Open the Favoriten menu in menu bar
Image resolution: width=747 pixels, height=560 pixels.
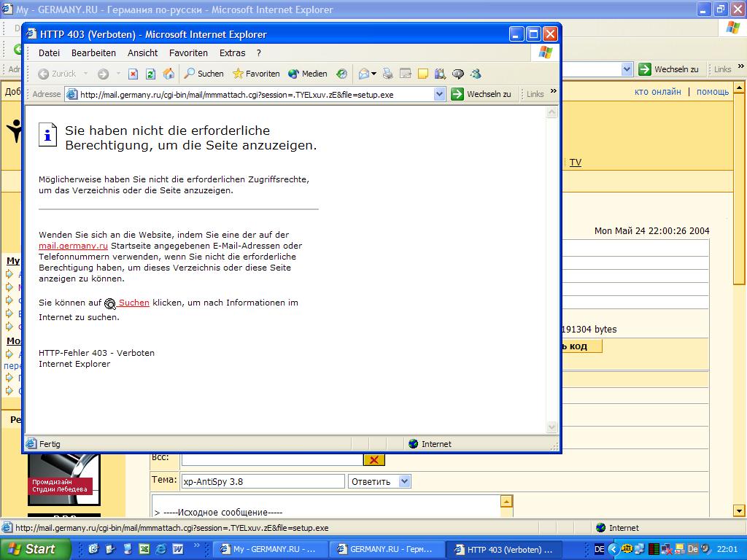(188, 52)
